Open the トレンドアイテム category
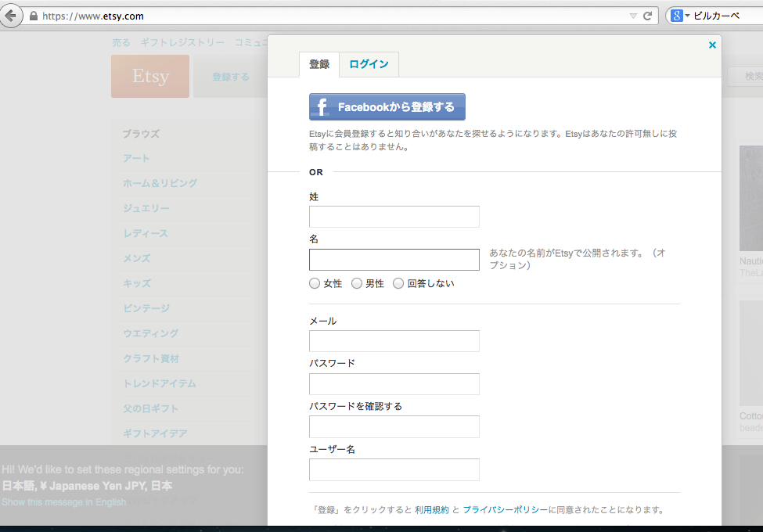Image resolution: width=763 pixels, height=532 pixels. tap(160, 383)
